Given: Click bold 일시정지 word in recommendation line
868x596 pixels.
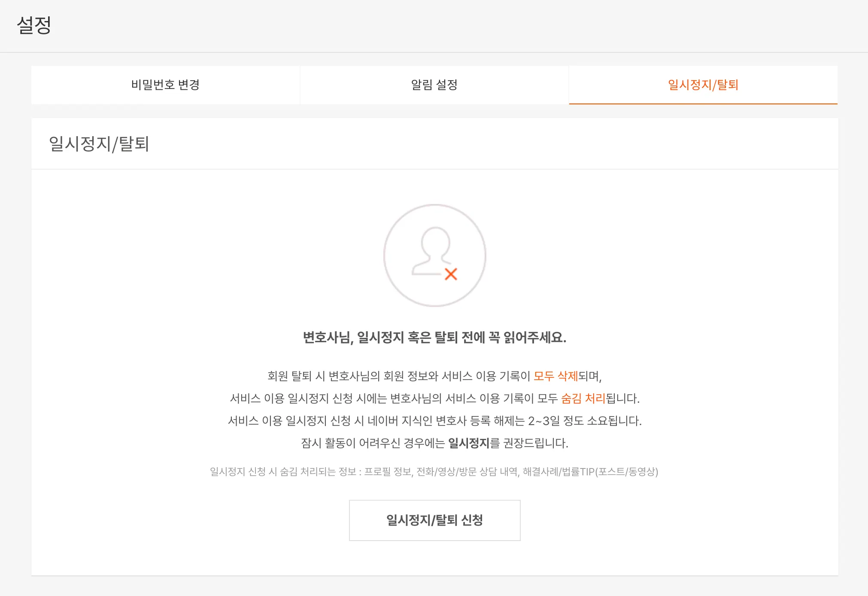Looking at the screenshot, I should click(x=468, y=443).
